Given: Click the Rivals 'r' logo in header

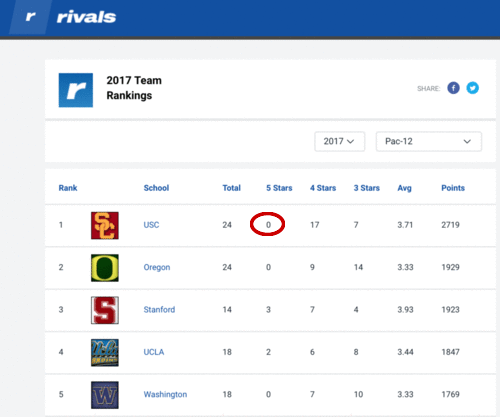Looking at the screenshot, I should pos(30,17).
